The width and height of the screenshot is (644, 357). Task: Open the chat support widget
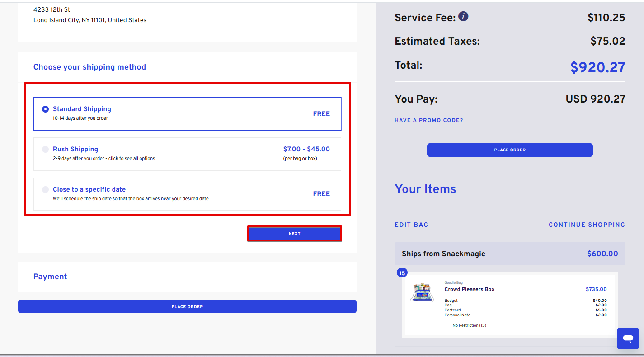point(628,338)
